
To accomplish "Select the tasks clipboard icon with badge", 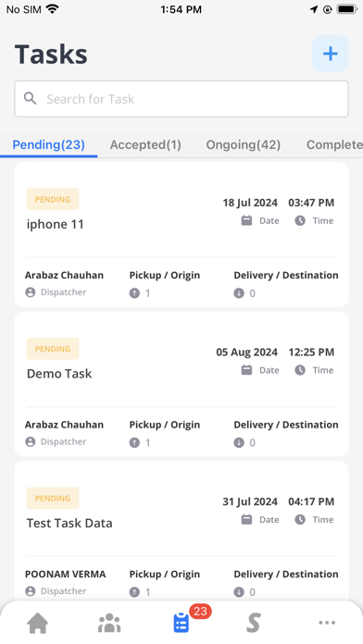I will click(181, 623).
